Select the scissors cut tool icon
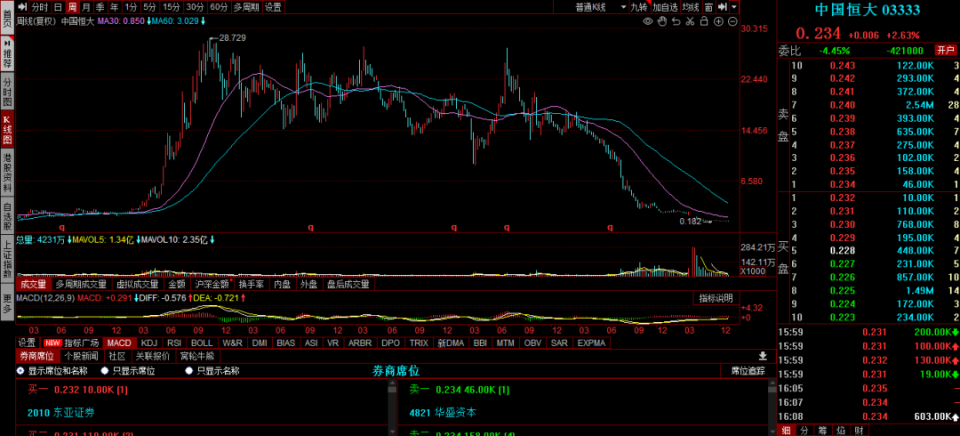 (x=690, y=21)
